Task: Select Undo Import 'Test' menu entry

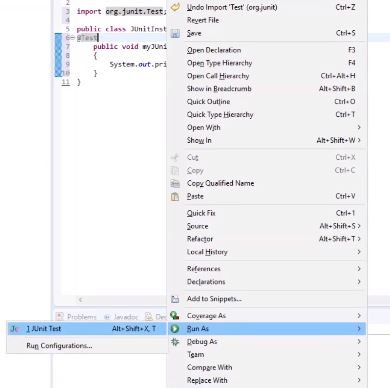Action: 267,7
